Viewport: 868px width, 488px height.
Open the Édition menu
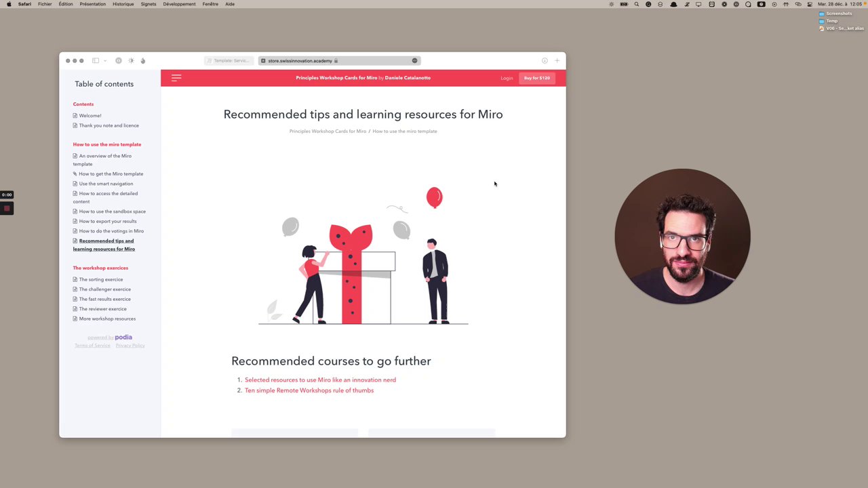(66, 4)
